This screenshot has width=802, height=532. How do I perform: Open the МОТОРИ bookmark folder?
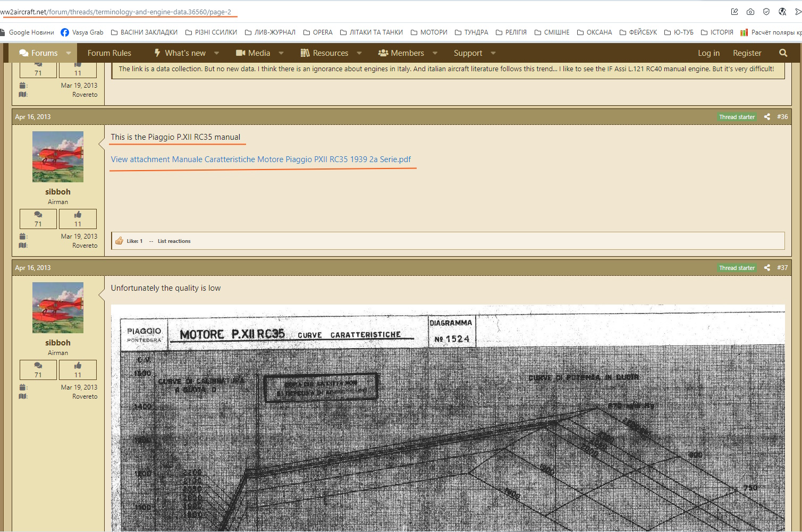429,32
